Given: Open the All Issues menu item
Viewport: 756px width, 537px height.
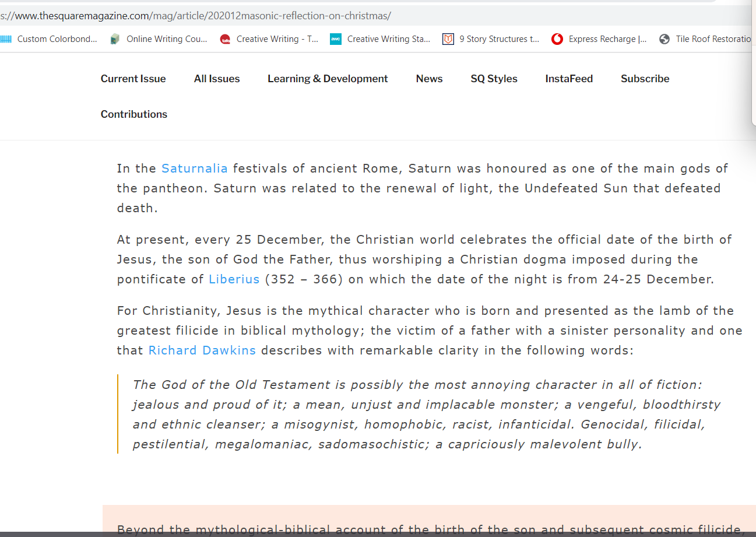Looking at the screenshot, I should click(x=217, y=79).
